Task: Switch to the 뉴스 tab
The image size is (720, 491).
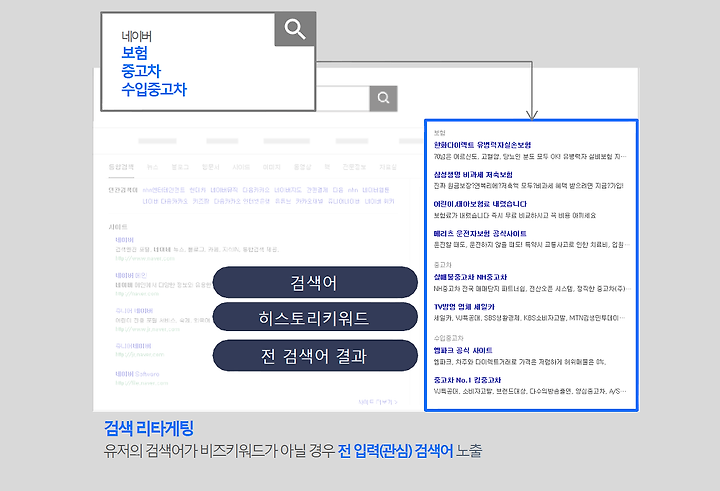Action: [x=152, y=167]
